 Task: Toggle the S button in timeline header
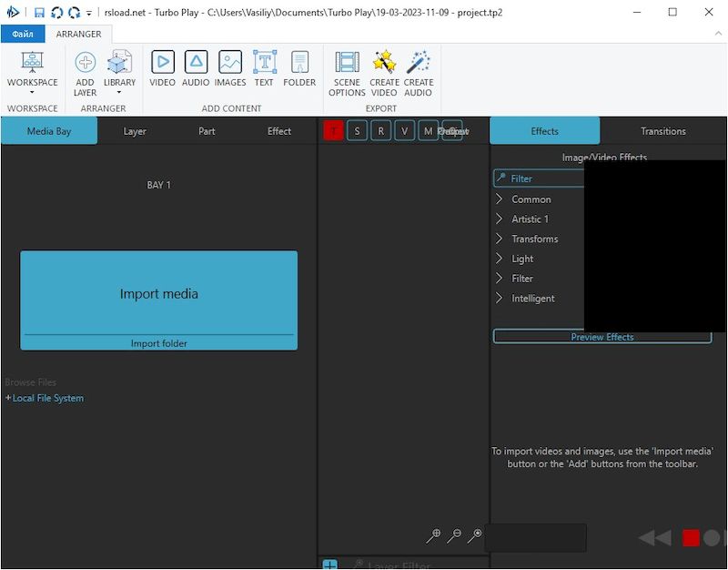[357, 131]
